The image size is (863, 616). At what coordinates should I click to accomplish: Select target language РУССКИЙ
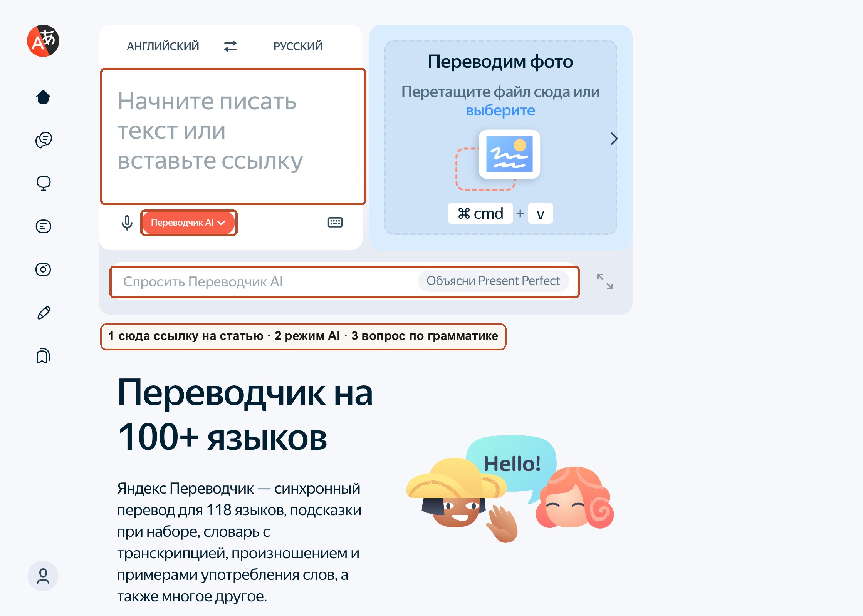click(x=298, y=46)
